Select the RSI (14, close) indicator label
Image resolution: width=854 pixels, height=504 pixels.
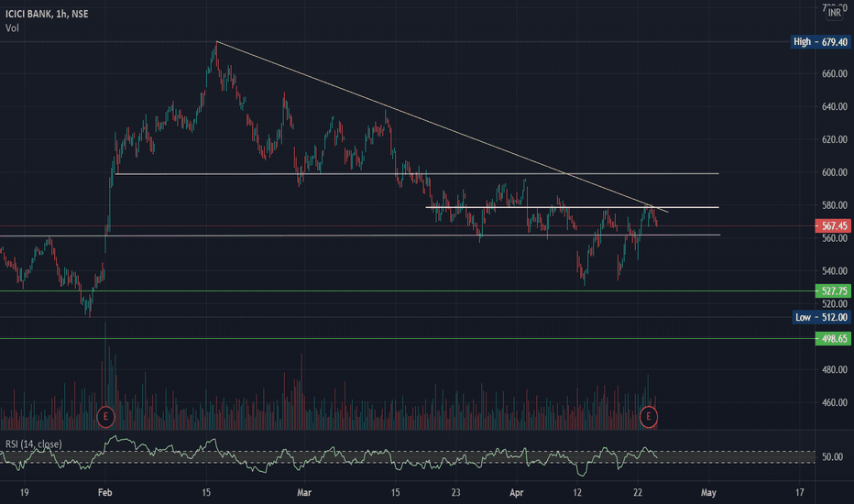click(34, 444)
